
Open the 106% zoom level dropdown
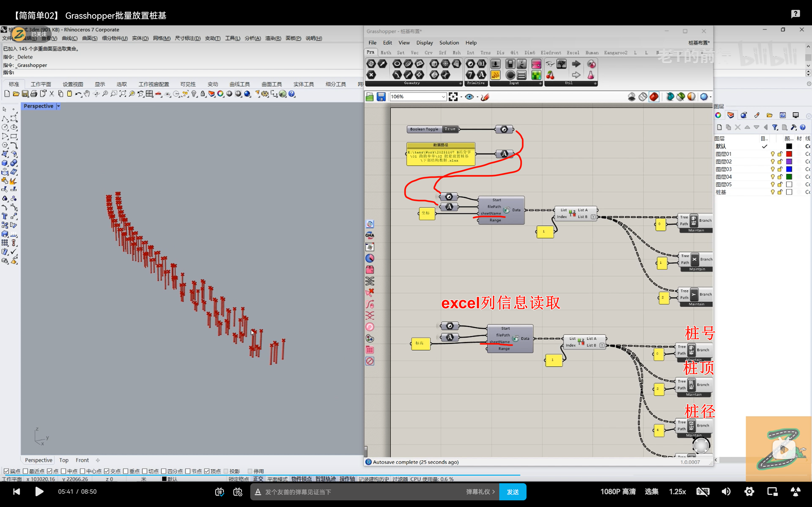(x=443, y=97)
